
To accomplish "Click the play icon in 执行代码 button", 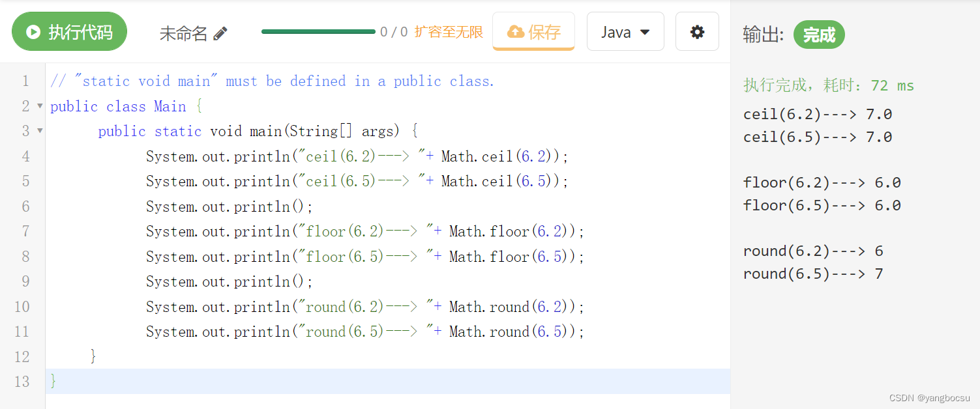I will 33,32.
